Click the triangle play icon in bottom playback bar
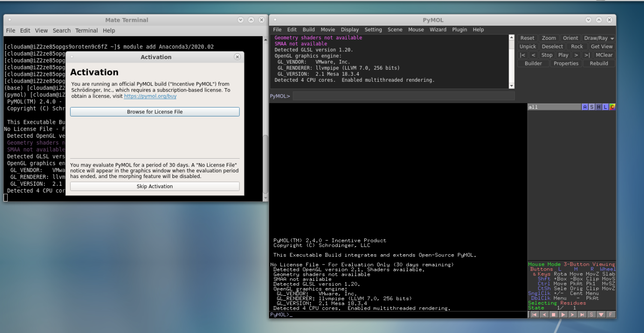Screen dimensions: 644x333 pos(563,315)
